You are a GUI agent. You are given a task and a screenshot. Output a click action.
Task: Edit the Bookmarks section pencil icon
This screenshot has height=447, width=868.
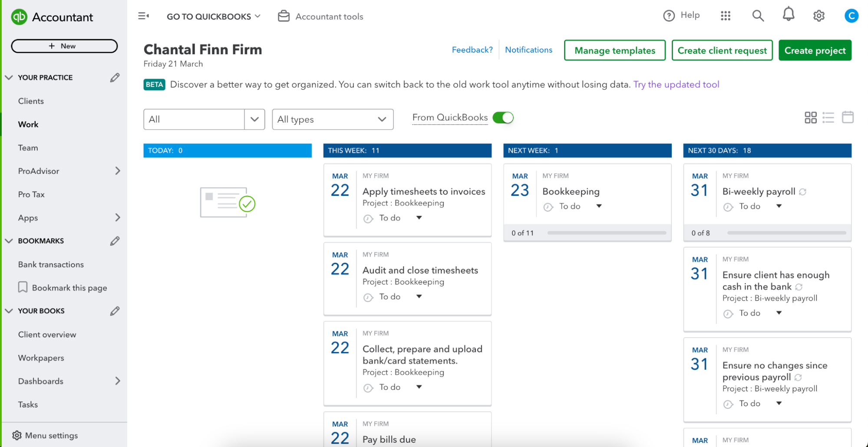coord(115,241)
